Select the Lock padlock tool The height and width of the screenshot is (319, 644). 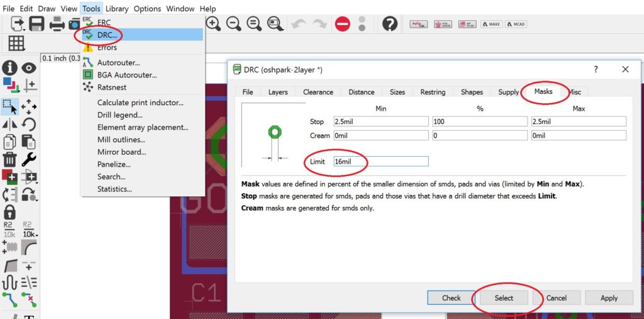tap(10, 212)
